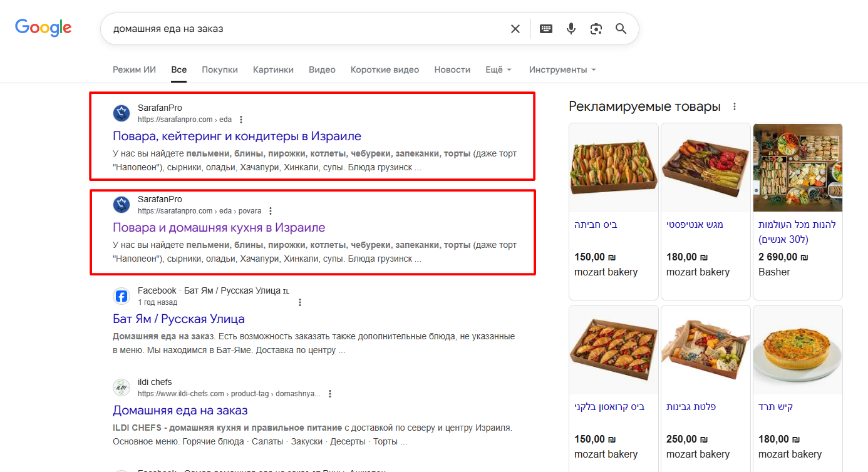The image size is (868, 472).
Task: Click the Google logo
Action: (43, 28)
